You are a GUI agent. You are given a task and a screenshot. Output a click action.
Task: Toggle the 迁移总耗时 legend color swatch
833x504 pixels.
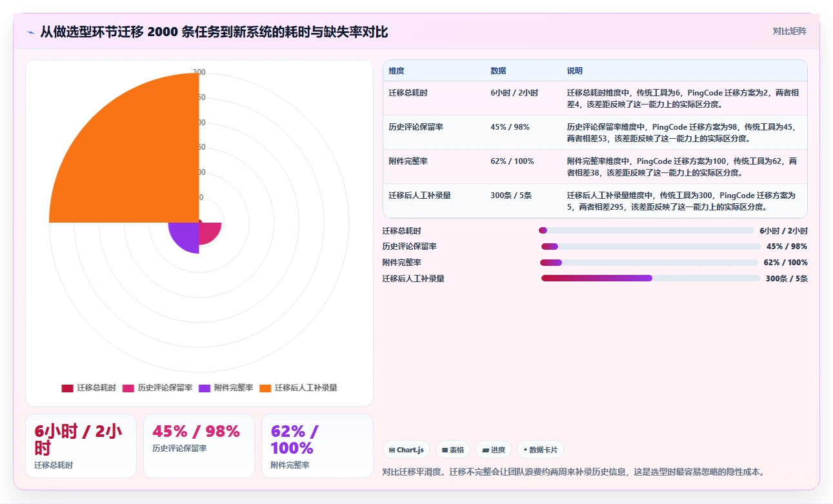coord(67,388)
